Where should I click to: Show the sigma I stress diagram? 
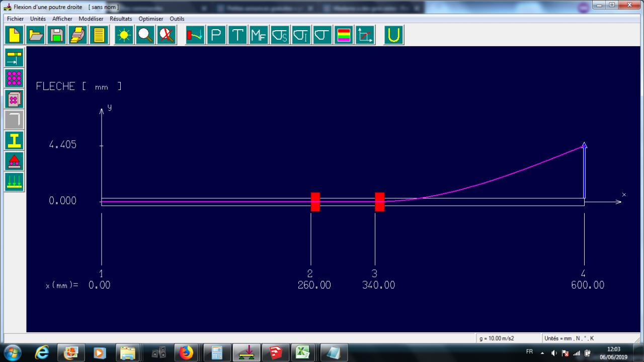coord(301,35)
